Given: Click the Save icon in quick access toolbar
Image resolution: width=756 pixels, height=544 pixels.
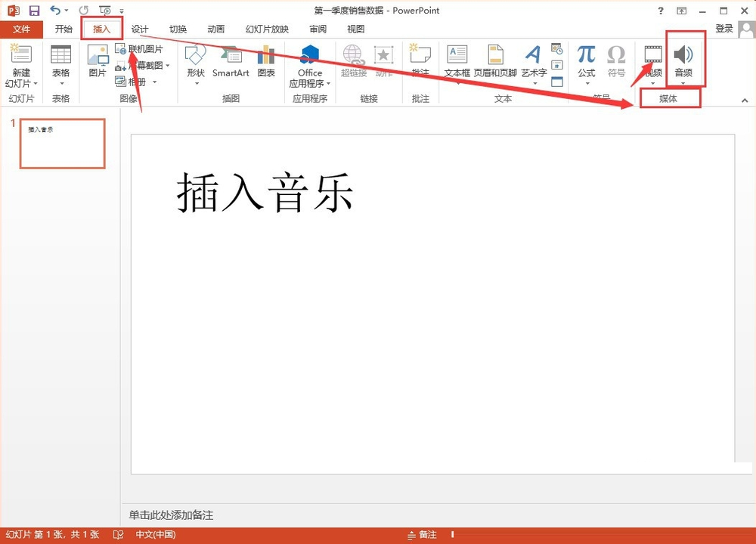Looking at the screenshot, I should (x=34, y=10).
